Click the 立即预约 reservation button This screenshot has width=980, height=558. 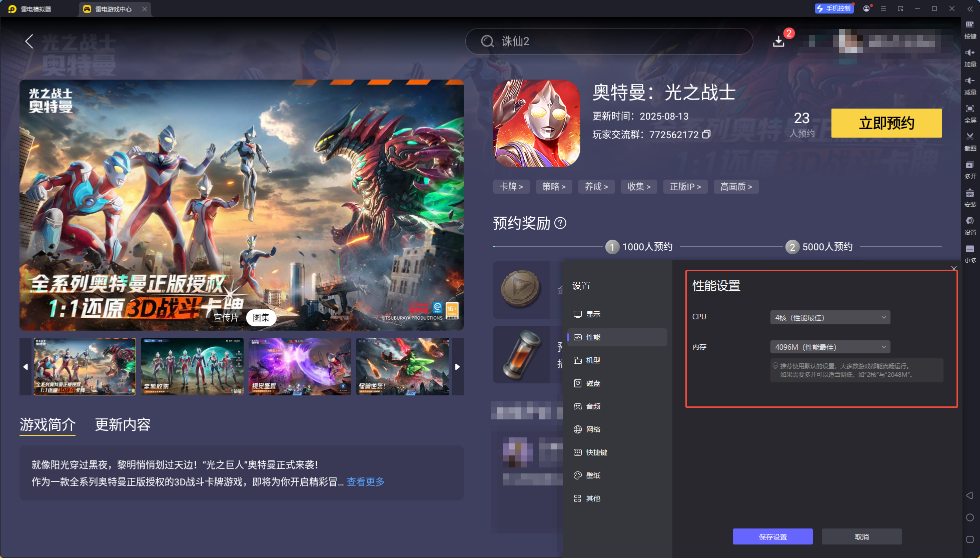tap(886, 123)
